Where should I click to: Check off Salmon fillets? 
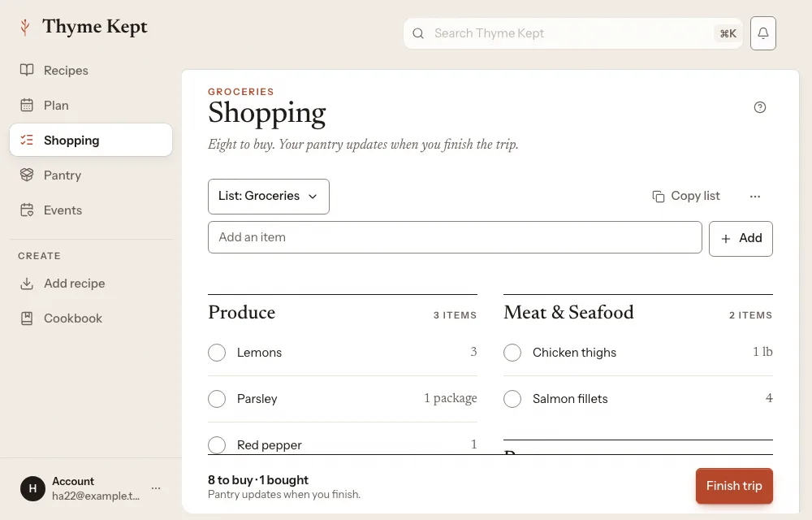coord(512,399)
